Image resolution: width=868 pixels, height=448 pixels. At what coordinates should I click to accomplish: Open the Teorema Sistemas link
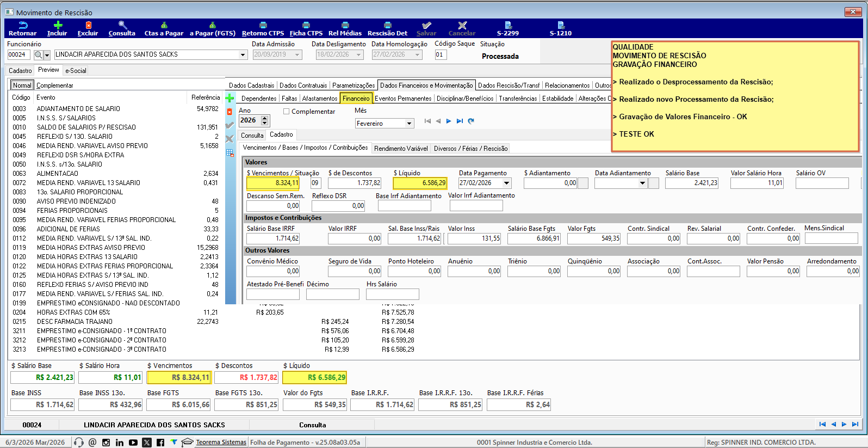tap(221, 443)
